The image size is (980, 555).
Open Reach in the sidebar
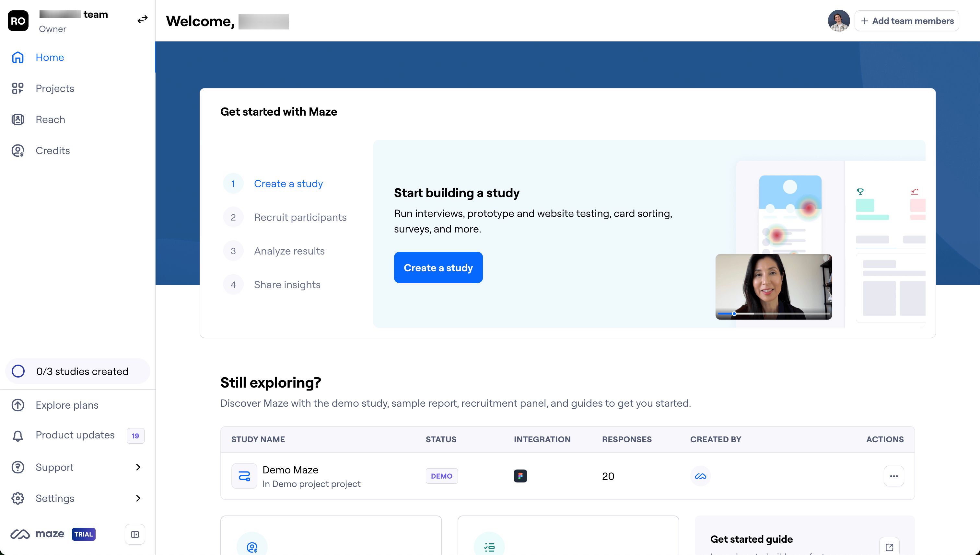(x=77, y=119)
